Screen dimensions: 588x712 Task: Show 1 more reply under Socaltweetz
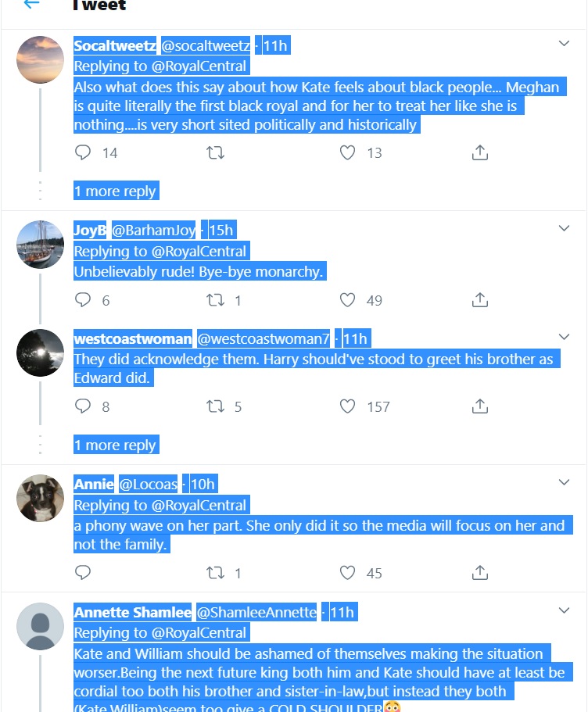[116, 191]
